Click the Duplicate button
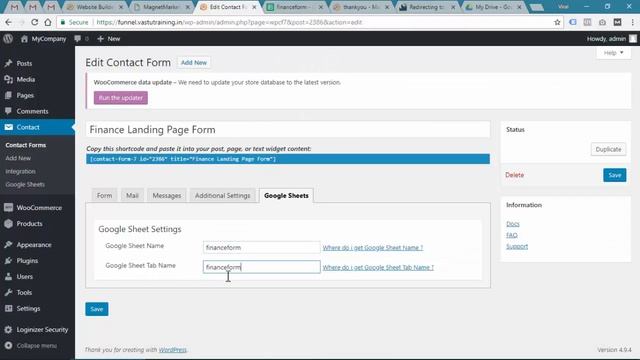The height and width of the screenshot is (360, 640). pyautogui.click(x=608, y=149)
